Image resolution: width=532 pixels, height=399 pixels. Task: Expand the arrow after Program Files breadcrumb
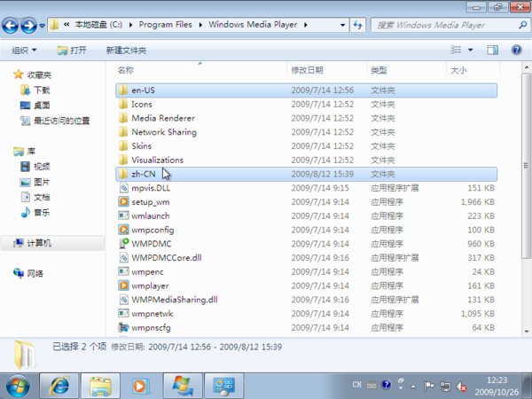(x=200, y=25)
